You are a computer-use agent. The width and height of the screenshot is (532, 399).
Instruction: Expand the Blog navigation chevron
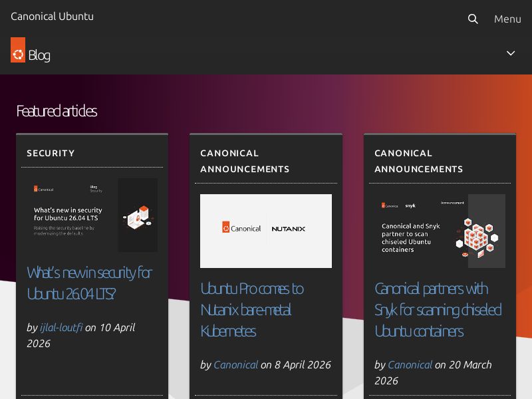click(x=511, y=53)
